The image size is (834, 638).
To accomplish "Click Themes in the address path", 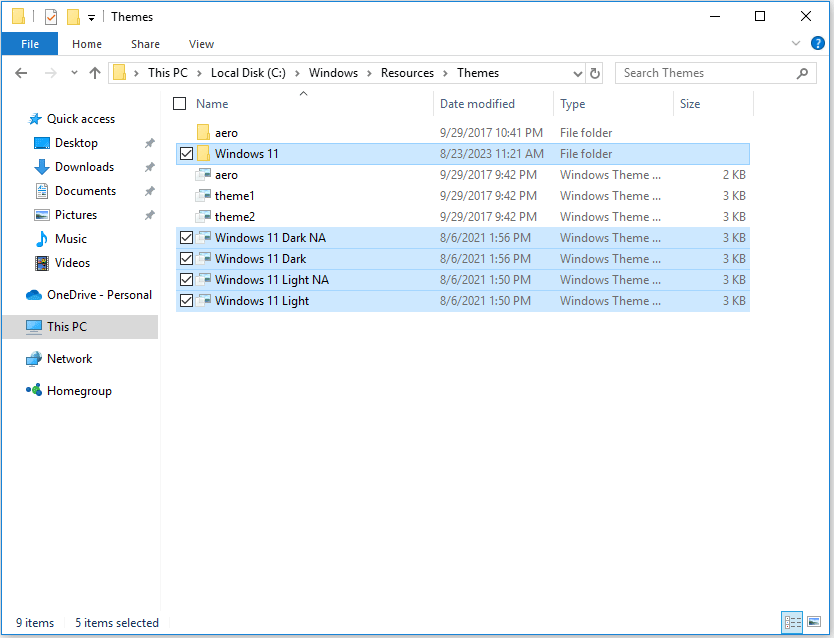I will click(478, 73).
